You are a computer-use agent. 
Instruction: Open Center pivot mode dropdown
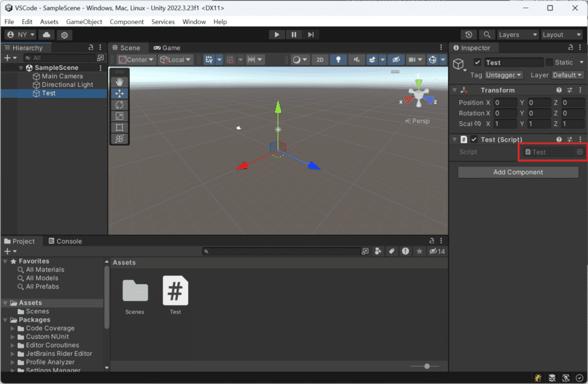pyautogui.click(x=136, y=60)
